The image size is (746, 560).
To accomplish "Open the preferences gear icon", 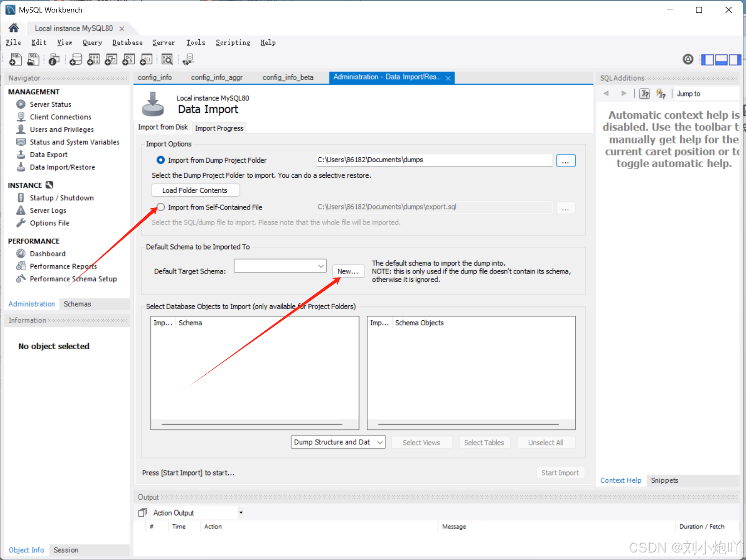I will pyautogui.click(x=688, y=59).
